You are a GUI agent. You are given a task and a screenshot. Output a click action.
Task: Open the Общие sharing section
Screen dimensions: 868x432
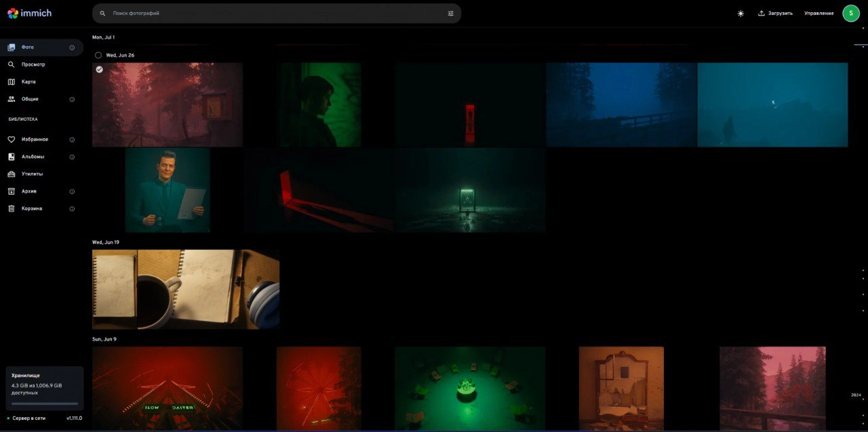coord(42,99)
